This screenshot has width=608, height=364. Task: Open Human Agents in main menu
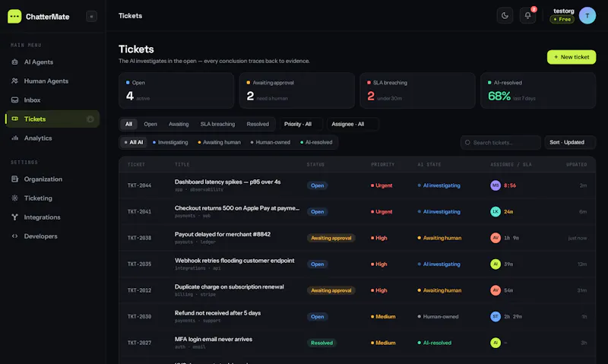[x=52, y=81]
